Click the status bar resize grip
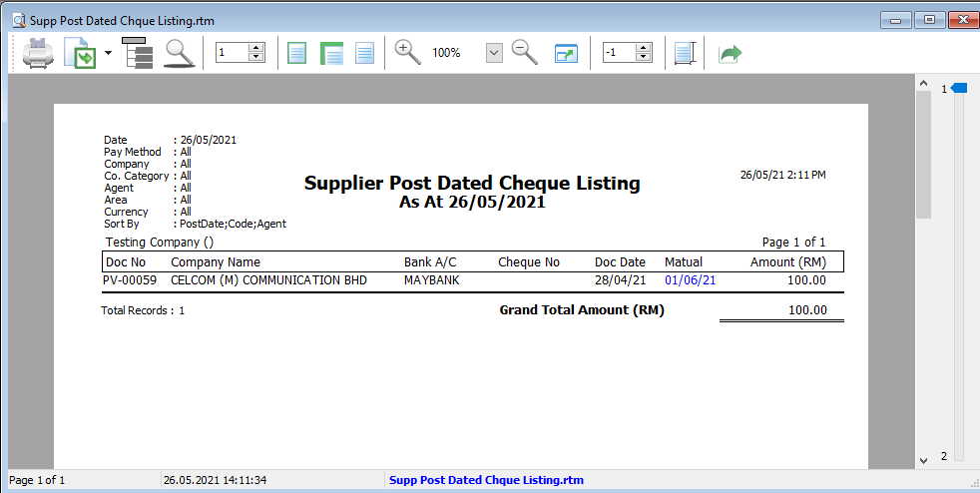 pyautogui.click(x=974, y=482)
